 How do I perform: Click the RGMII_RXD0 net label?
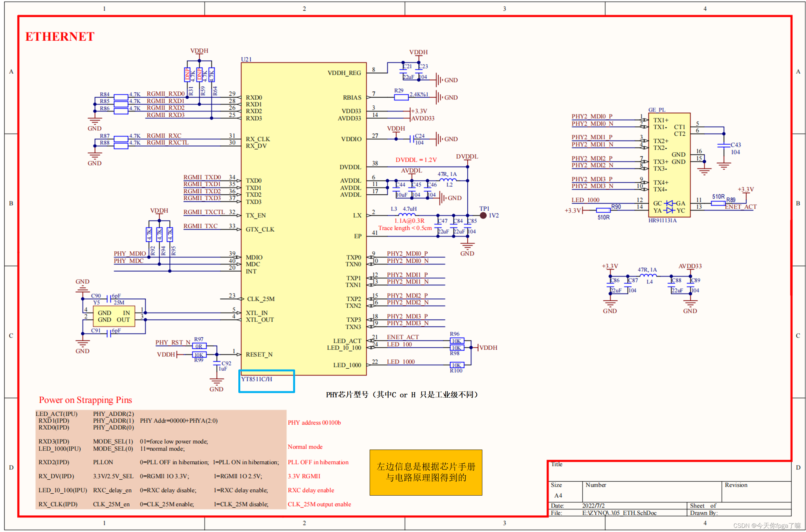165,94
